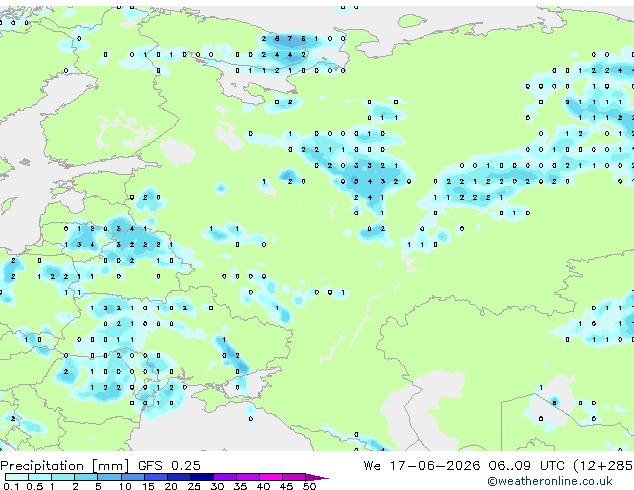The width and height of the screenshot is (634, 490).
Task: Select the 5–10 mm legend color swatch
Action: pyautogui.click(x=109, y=477)
